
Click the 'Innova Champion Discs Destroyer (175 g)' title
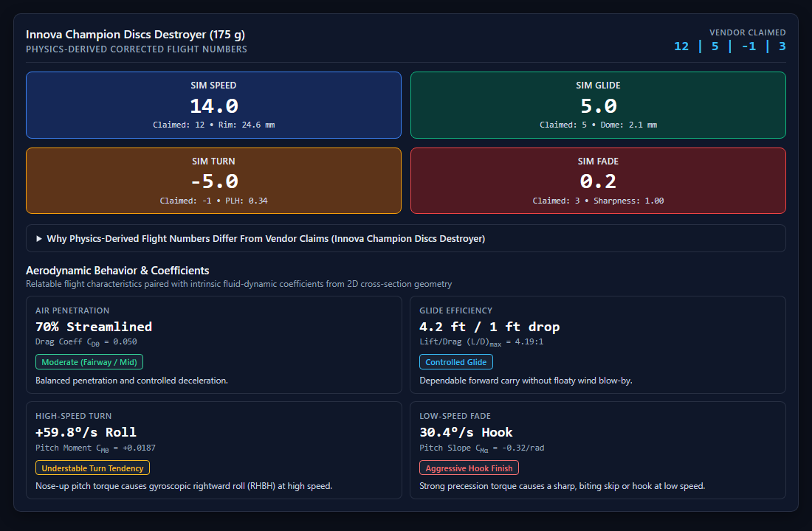(135, 35)
